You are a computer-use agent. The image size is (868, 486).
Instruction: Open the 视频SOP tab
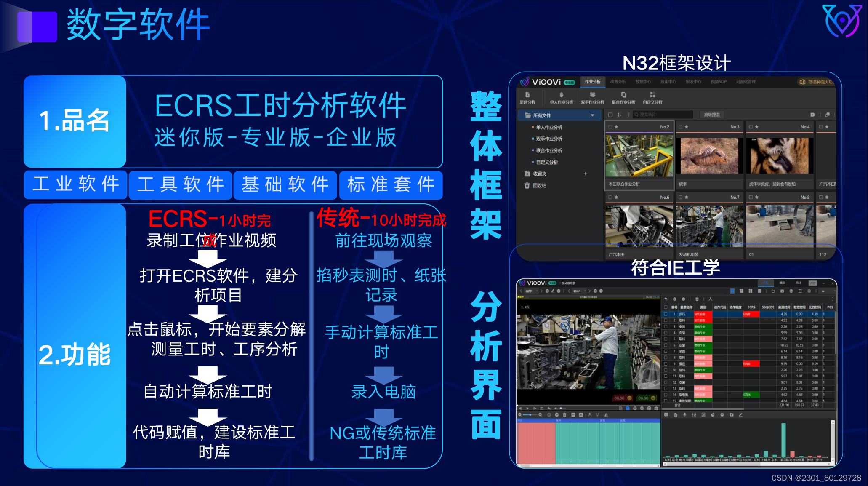(719, 82)
